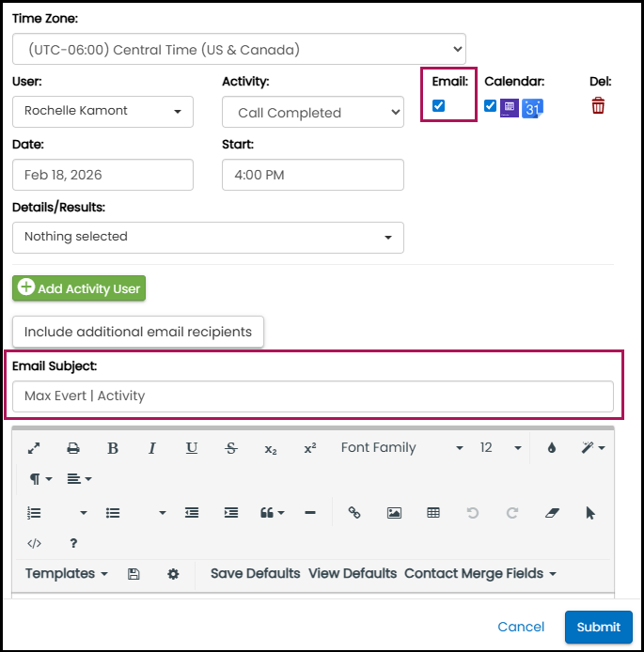This screenshot has height=652, width=644.
Task: Insert a table
Action: [x=433, y=513]
